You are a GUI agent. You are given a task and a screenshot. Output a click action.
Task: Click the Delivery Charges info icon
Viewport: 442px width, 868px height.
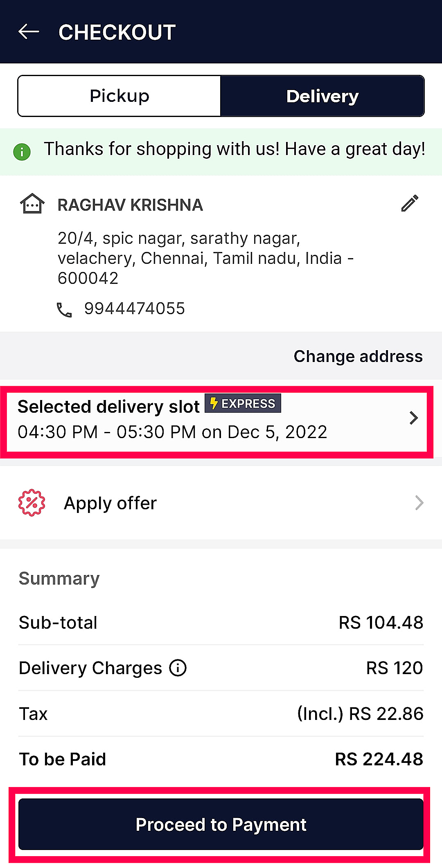[x=178, y=668]
